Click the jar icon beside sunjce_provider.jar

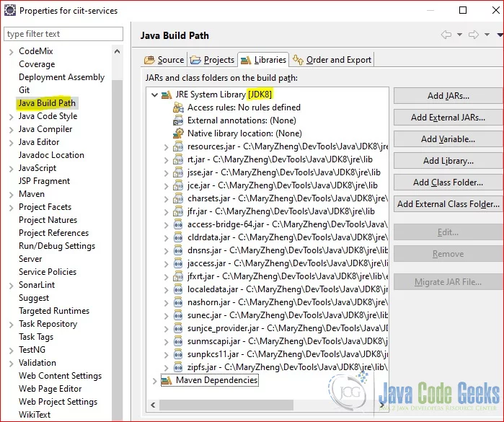[x=178, y=328]
